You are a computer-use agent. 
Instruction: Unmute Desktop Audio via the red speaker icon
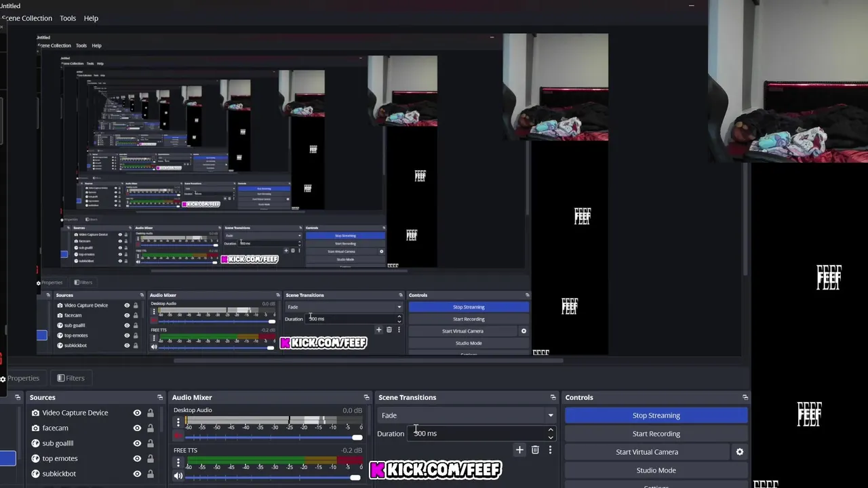178,436
